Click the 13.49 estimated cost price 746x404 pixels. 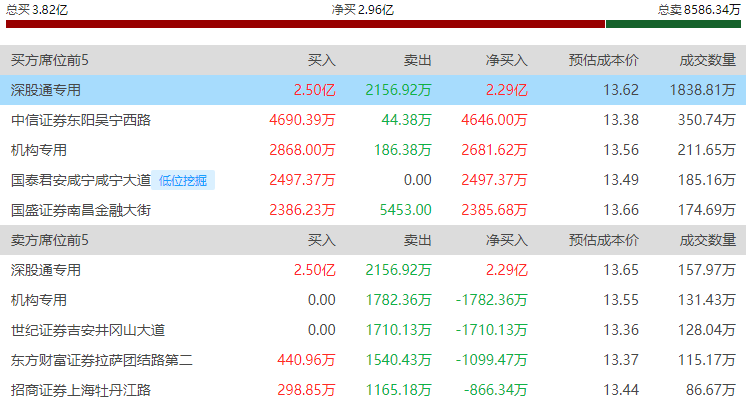pos(621,180)
